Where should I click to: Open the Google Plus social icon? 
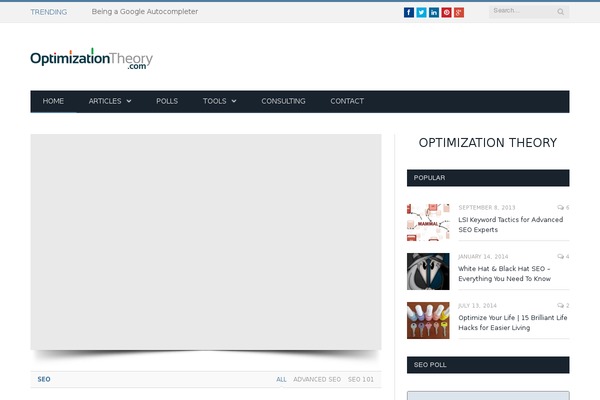459,13
